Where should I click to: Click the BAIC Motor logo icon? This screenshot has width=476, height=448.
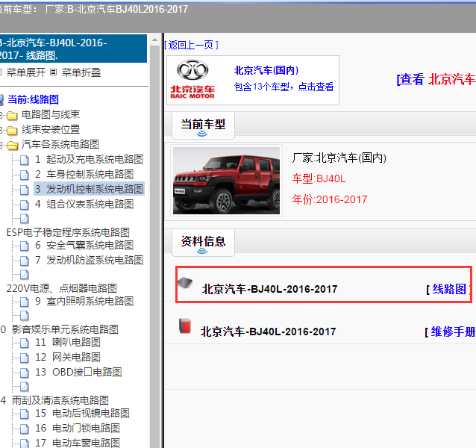click(x=192, y=80)
